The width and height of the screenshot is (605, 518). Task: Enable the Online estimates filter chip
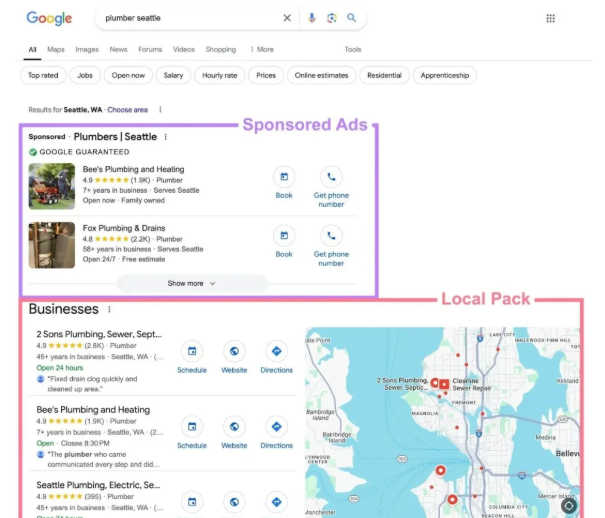pos(321,75)
